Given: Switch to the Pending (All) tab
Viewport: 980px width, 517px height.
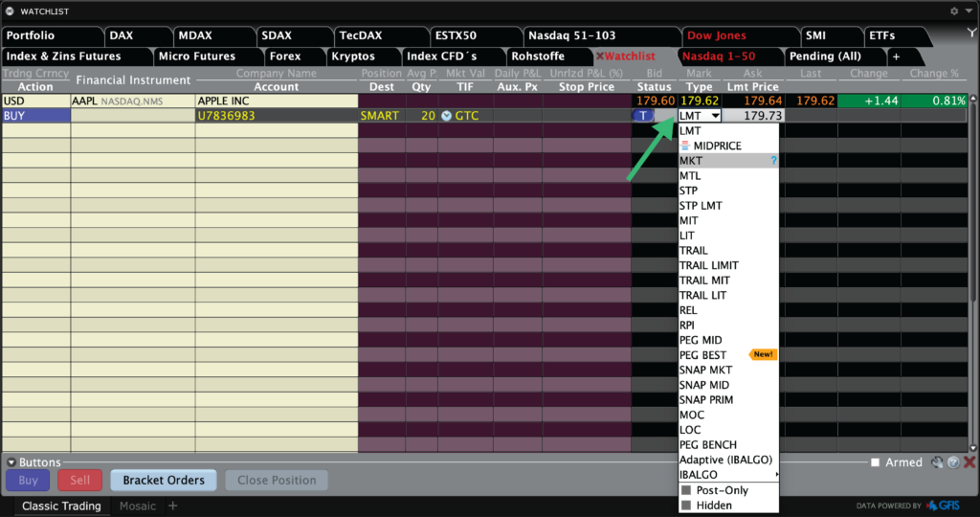Looking at the screenshot, I should tap(835, 56).
